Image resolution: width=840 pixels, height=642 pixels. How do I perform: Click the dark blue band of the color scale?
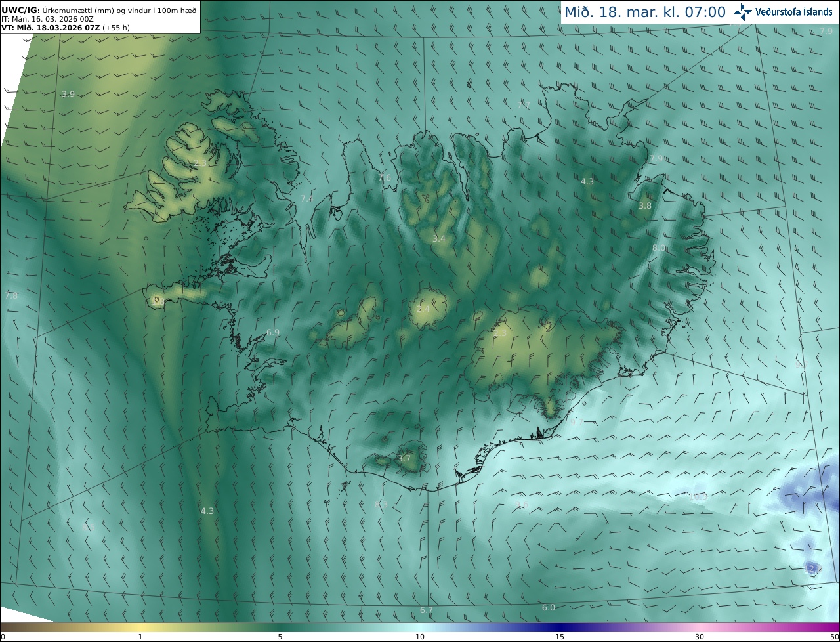(x=560, y=627)
